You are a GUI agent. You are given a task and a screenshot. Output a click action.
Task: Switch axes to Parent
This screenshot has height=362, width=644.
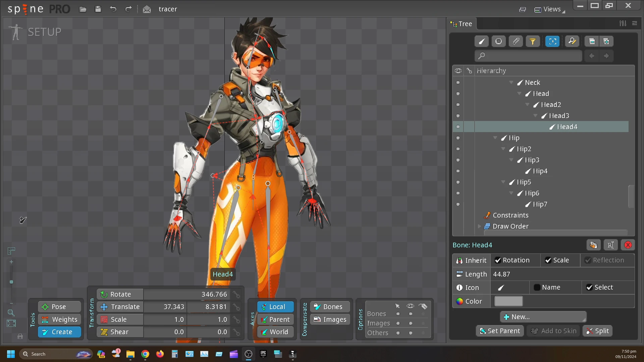pos(275,319)
